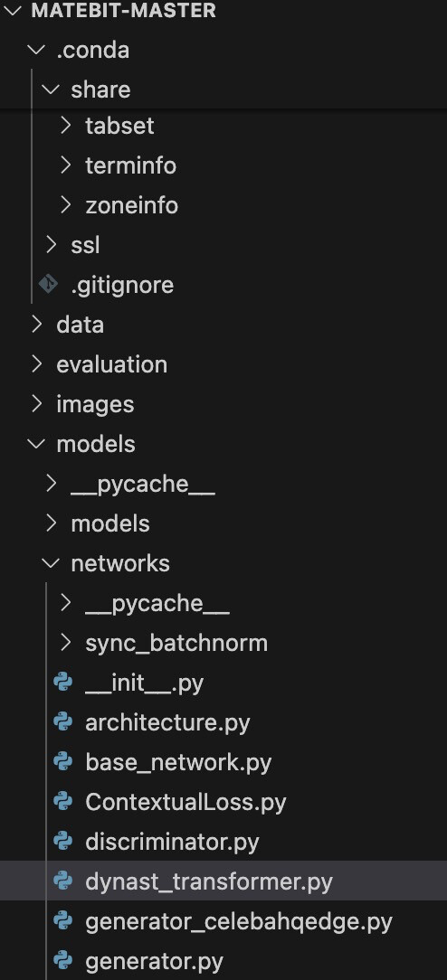Expand the terminfo folder
This screenshot has height=980, width=447.
pos(66,165)
